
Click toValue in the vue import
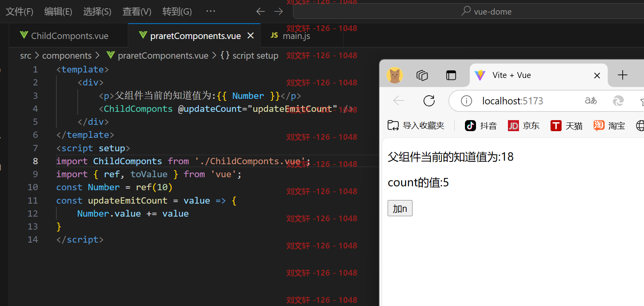tap(149, 174)
